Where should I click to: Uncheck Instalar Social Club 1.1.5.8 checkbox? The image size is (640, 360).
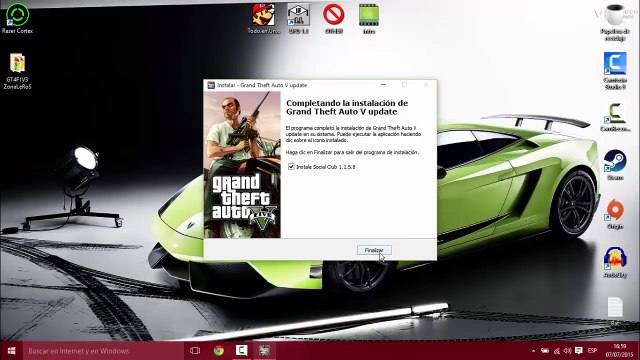click(291, 167)
